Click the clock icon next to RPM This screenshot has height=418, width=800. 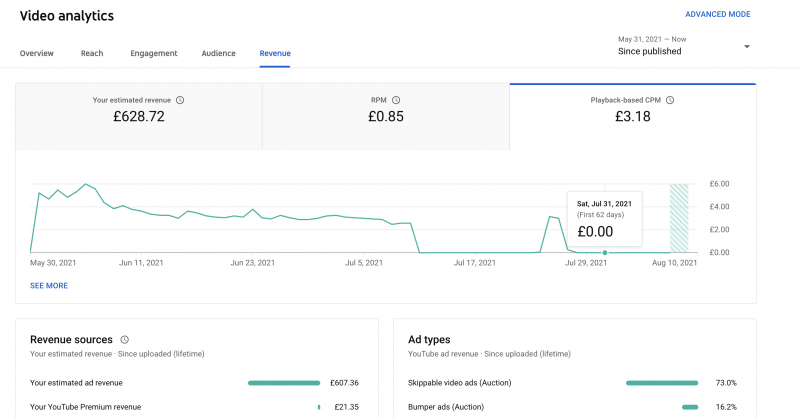click(396, 100)
